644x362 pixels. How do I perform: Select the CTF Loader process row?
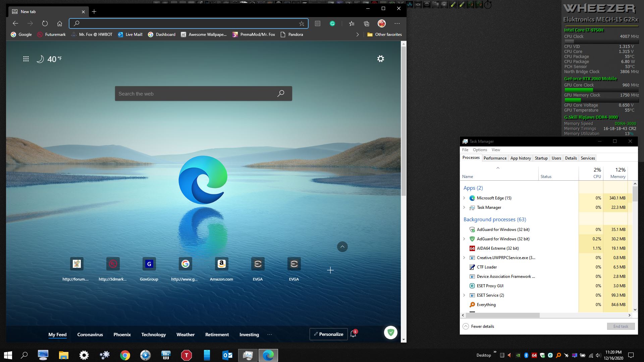[x=546, y=267]
